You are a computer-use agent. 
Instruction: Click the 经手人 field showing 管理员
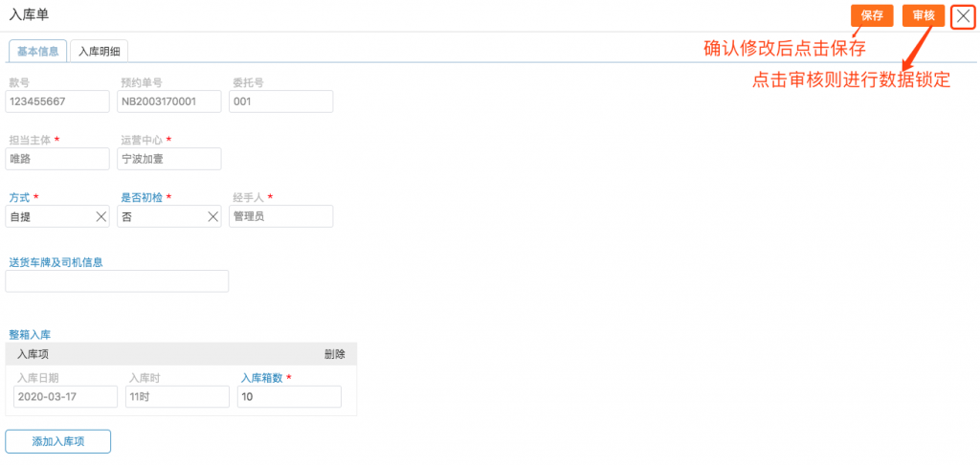click(x=281, y=217)
